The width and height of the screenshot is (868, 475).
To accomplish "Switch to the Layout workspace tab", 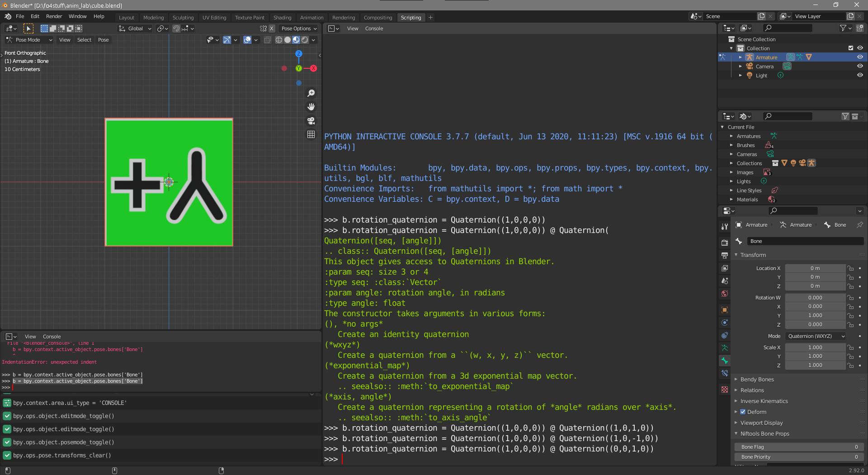I will [127, 18].
